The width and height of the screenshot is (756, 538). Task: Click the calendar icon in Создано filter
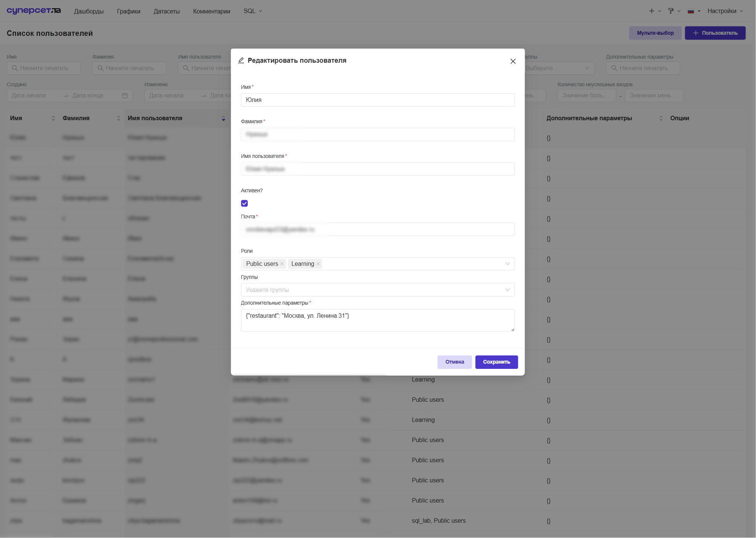pyautogui.click(x=125, y=96)
